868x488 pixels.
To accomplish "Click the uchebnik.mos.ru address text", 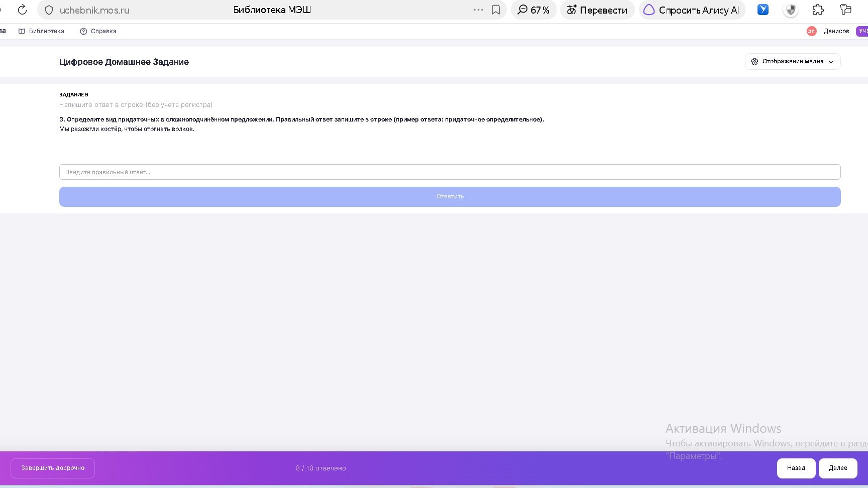I will [x=94, y=10].
